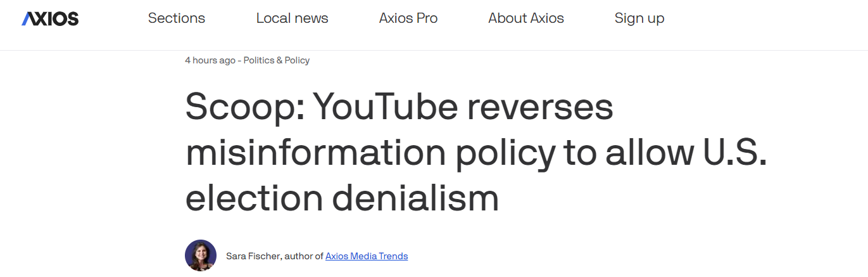Open the Sections menu
Viewport: 868px width, 277px height.
coord(177,18)
